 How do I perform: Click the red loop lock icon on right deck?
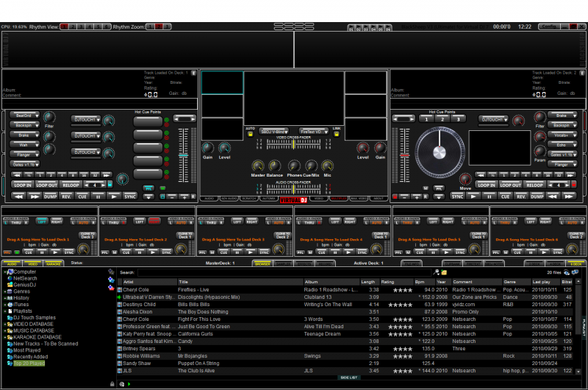(x=573, y=184)
